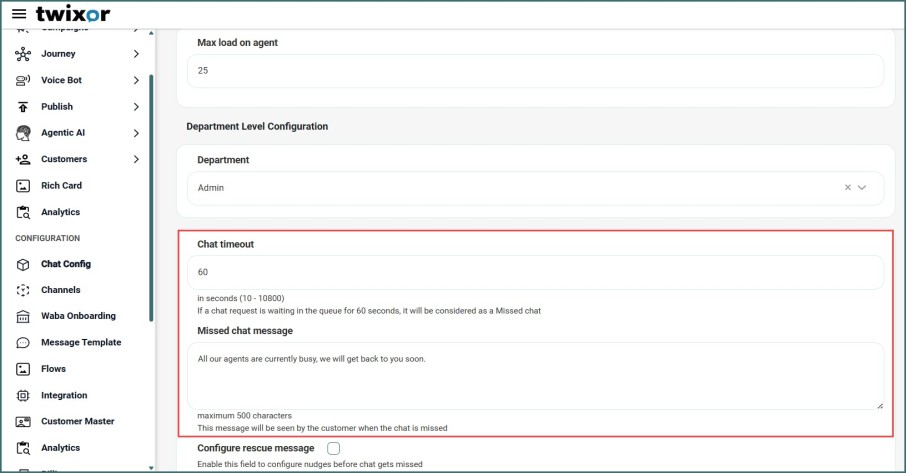Open the Customer Master page
Image resolution: width=906 pixels, height=473 pixels.
click(x=77, y=422)
